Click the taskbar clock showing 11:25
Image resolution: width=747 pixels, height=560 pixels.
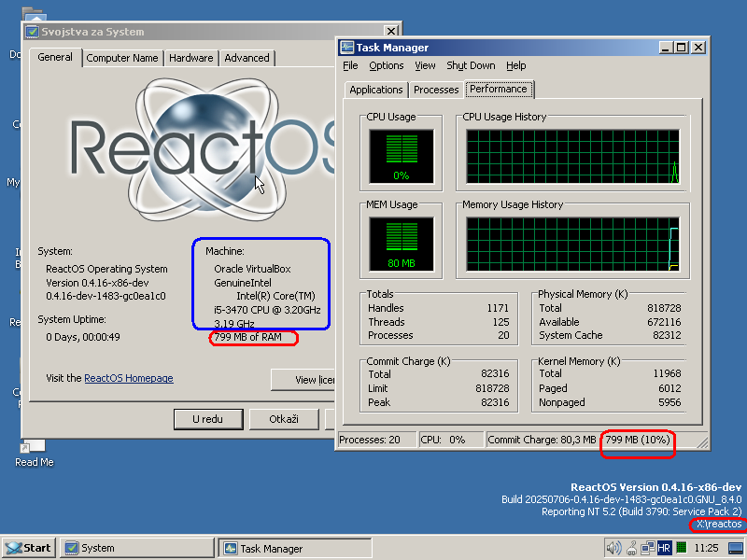click(x=706, y=548)
